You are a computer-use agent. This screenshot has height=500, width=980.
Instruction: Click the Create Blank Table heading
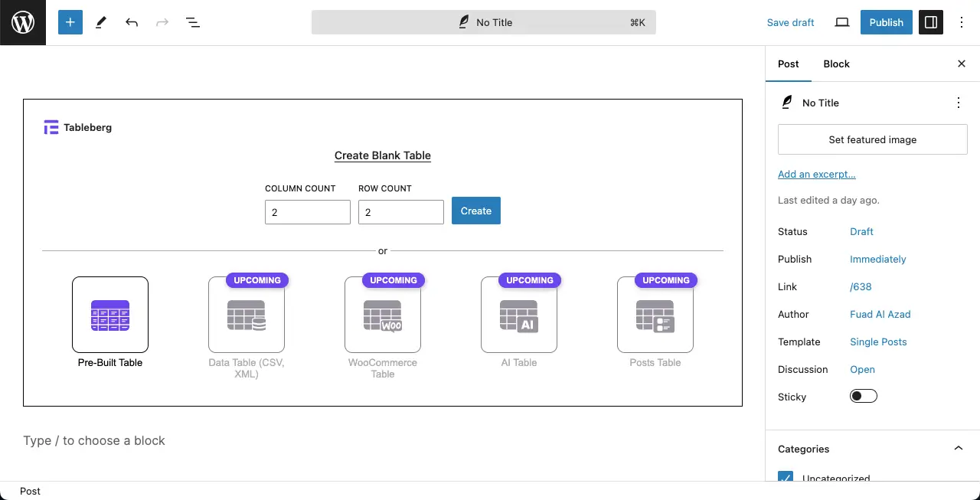click(x=383, y=155)
